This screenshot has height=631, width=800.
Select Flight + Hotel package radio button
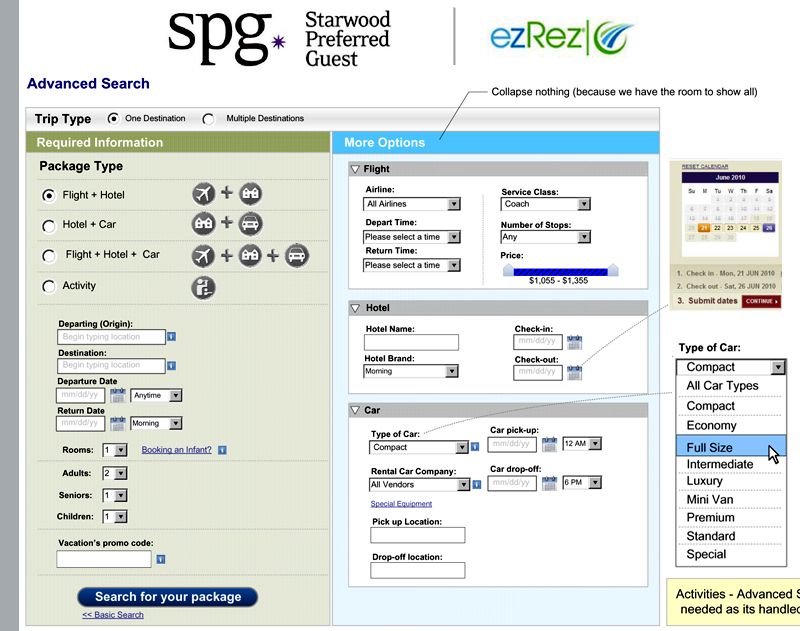48,196
